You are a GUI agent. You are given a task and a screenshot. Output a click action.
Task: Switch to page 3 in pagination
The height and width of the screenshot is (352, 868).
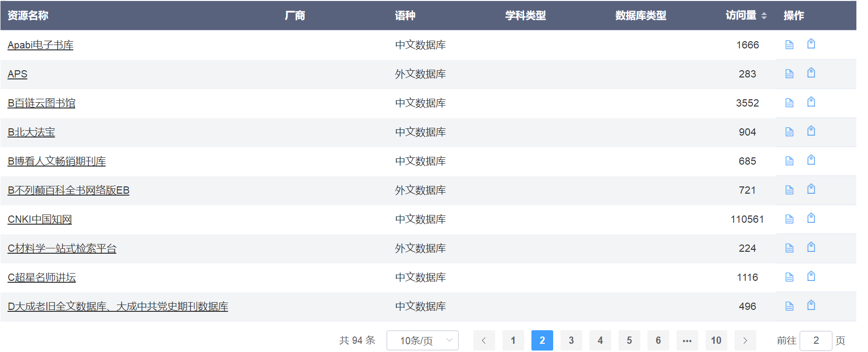click(571, 340)
